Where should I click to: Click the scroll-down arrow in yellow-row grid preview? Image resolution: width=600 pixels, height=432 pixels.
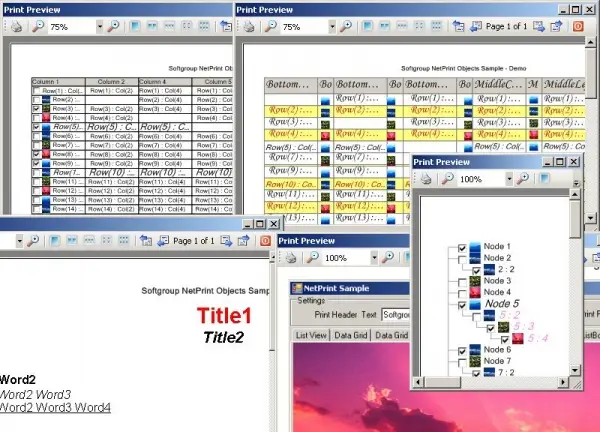click(x=590, y=218)
